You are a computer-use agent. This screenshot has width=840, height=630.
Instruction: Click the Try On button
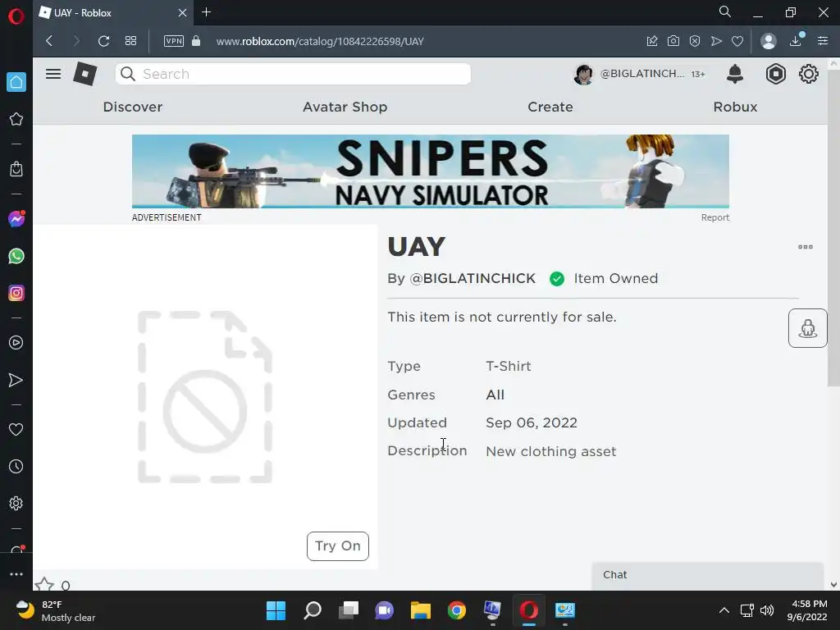click(x=337, y=546)
